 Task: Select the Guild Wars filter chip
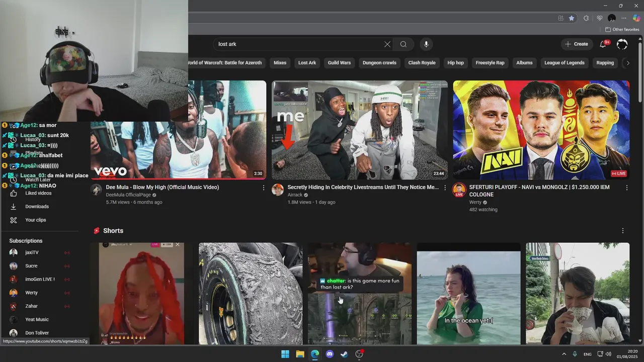pos(339,63)
